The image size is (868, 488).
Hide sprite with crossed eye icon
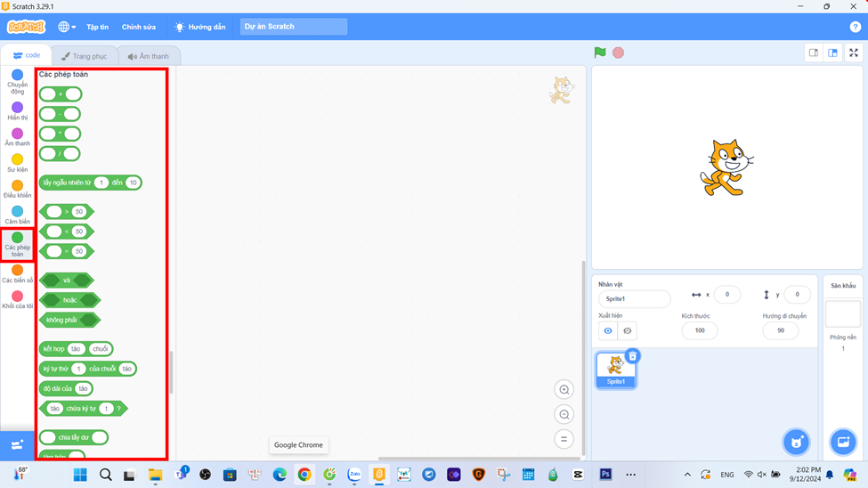click(628, 330)
